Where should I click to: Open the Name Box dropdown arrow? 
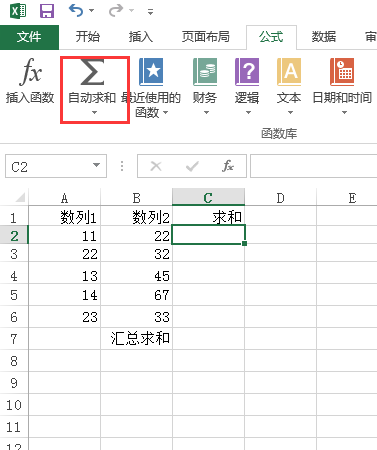(96, 165)
